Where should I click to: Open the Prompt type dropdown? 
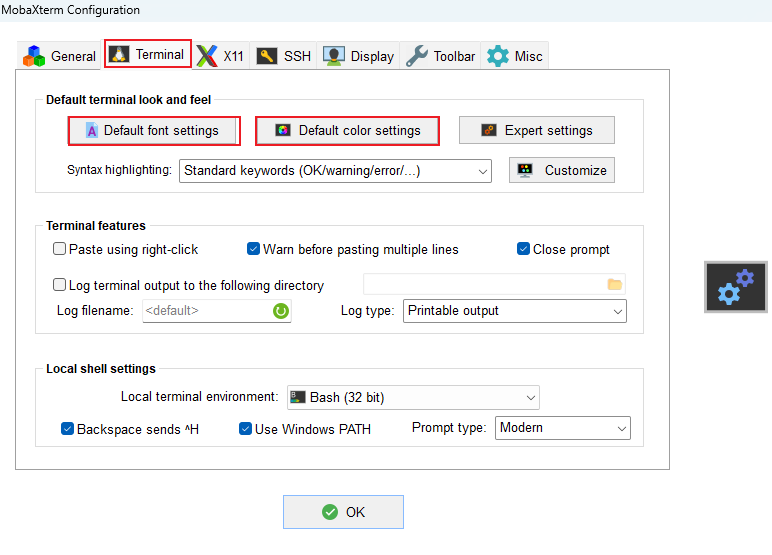(563, 428)
